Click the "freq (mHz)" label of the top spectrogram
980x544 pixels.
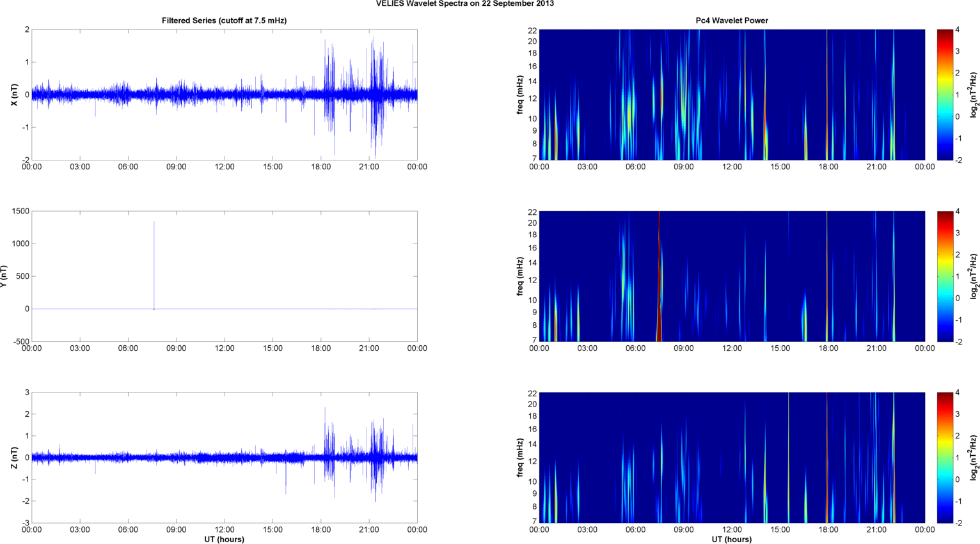click(521, 95)
